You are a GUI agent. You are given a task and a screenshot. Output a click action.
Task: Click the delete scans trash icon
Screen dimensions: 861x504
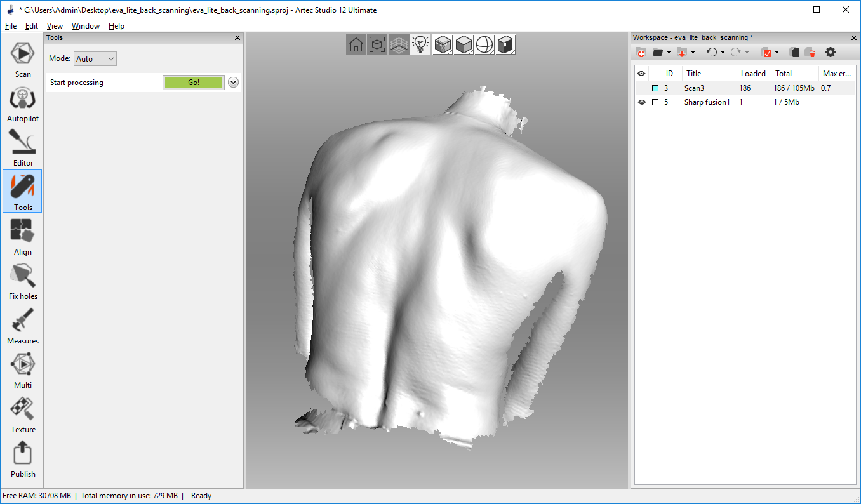pyautogui.click(x=810, y=53)
